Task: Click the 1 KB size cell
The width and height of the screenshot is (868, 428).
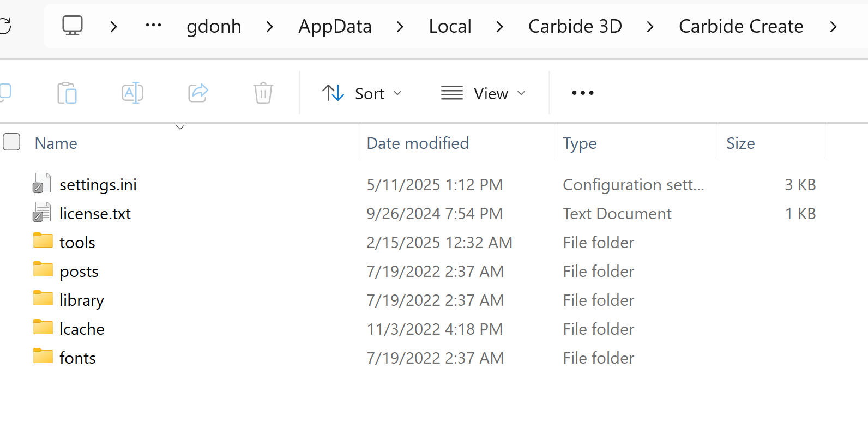Action: tap(800, 214)
